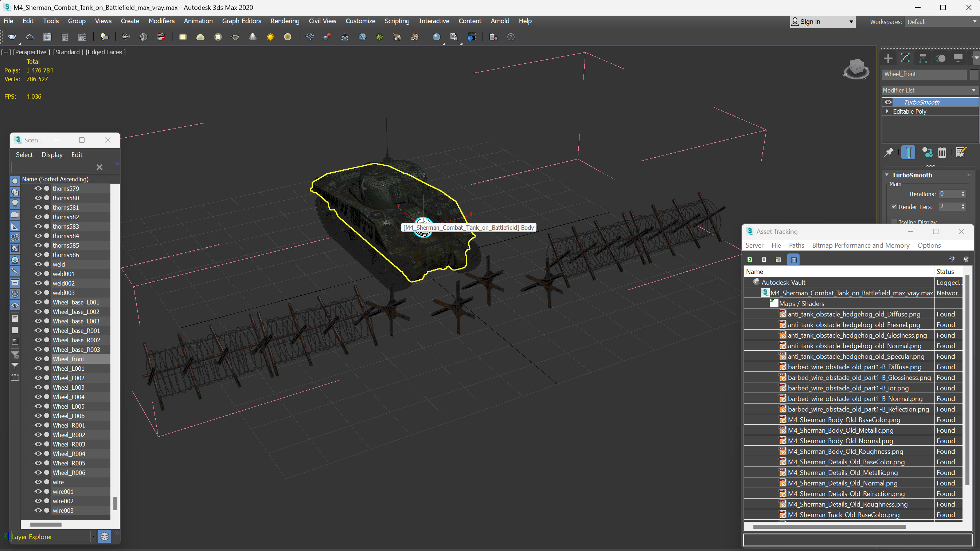Click the HF hair farm icon
The height and width of the screenshot is (551, 980).
[397, 37]
